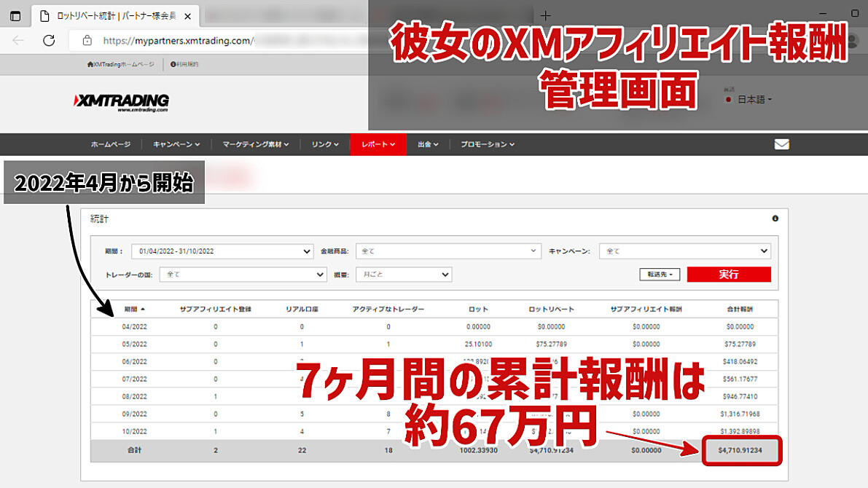Select the 07/2022 row period cell
The image size is (868, 488).
pos(135,379)
